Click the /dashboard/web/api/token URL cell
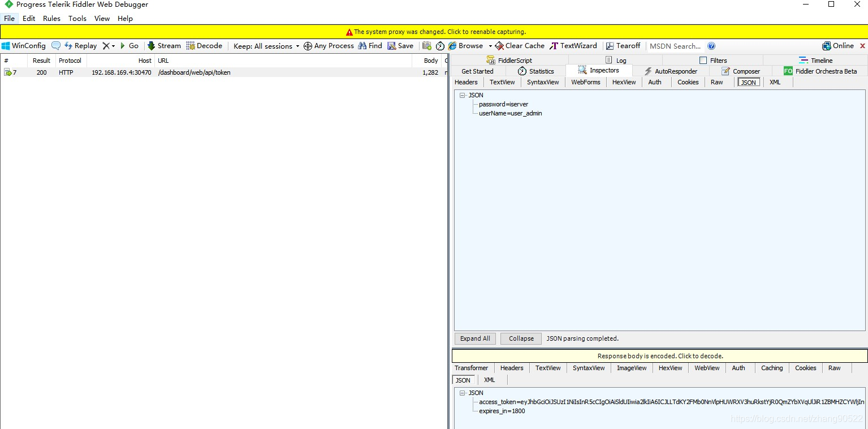868x429 pixels. 194,72
